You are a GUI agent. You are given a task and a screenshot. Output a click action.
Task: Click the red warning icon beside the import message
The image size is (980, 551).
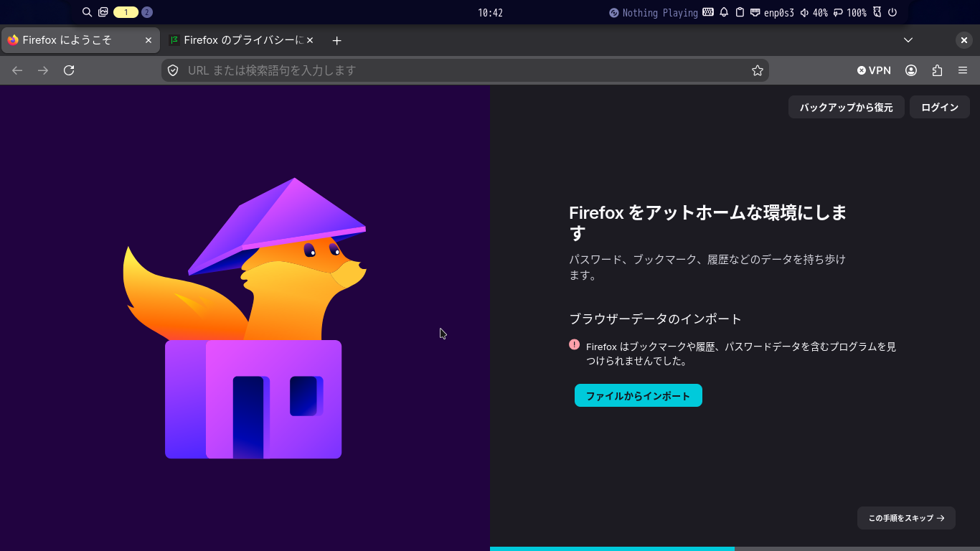pos(574,344)
